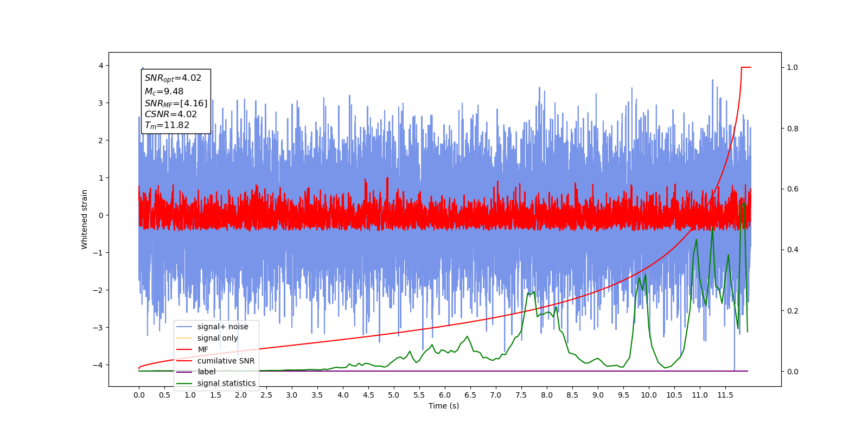The image size is (868, 434).
Task: Click the blue line swatch for signal+ noise
Action: pyautogui.click(x=184, y=327)
